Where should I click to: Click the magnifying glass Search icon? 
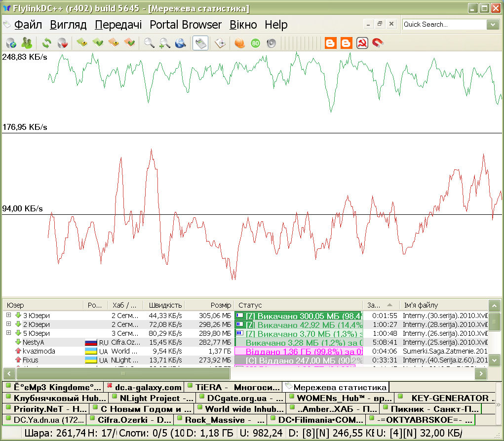tap(149, 43)
